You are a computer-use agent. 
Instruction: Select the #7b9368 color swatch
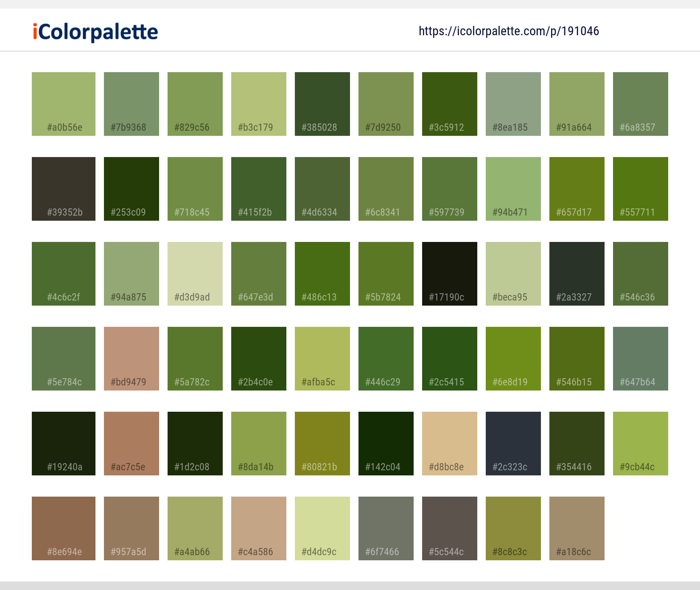(x=132, y=104)
